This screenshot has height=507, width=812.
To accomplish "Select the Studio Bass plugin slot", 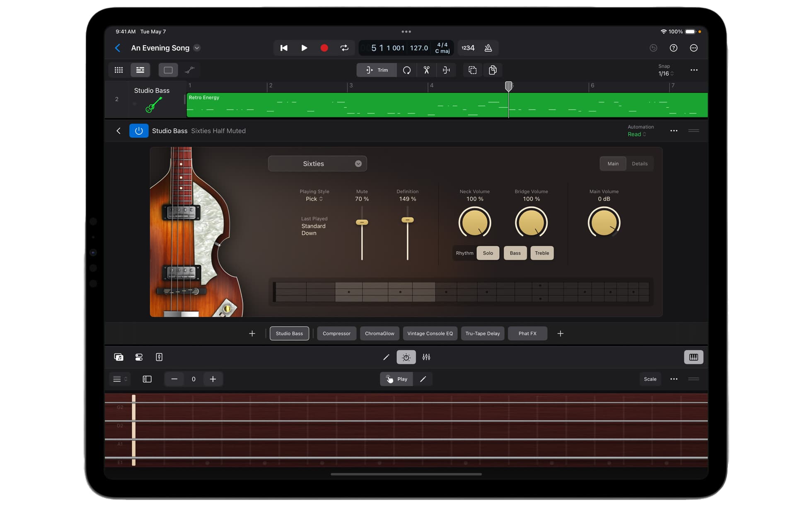I will point(289,334).
